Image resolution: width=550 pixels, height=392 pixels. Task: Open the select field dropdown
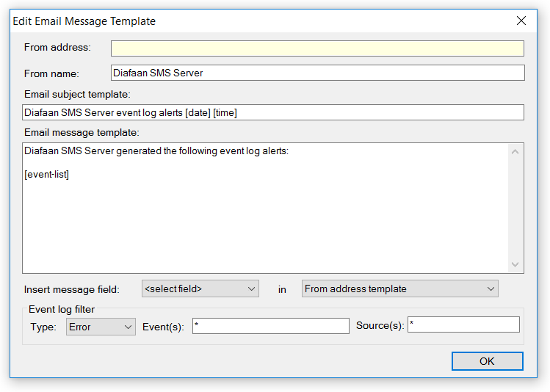tap(200, 289)
